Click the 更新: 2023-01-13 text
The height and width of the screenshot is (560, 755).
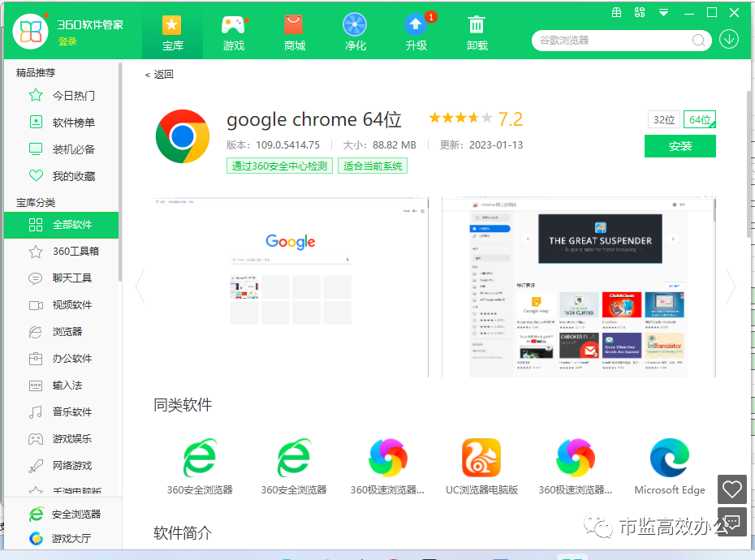481,145
